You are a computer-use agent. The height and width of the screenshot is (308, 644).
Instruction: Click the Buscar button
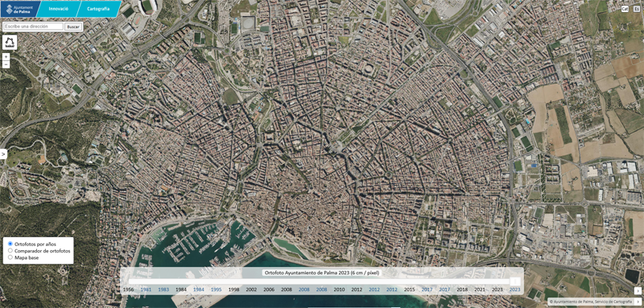(73, 27)
